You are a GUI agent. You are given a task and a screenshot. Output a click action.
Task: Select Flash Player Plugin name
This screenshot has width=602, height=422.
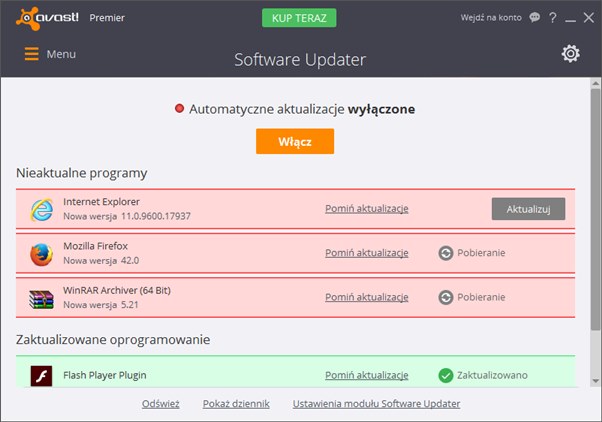[105, 375]
